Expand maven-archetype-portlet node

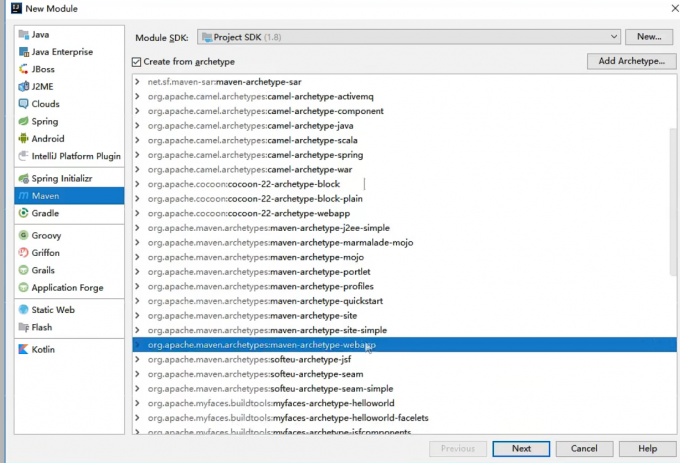click(x=137, y=271)
